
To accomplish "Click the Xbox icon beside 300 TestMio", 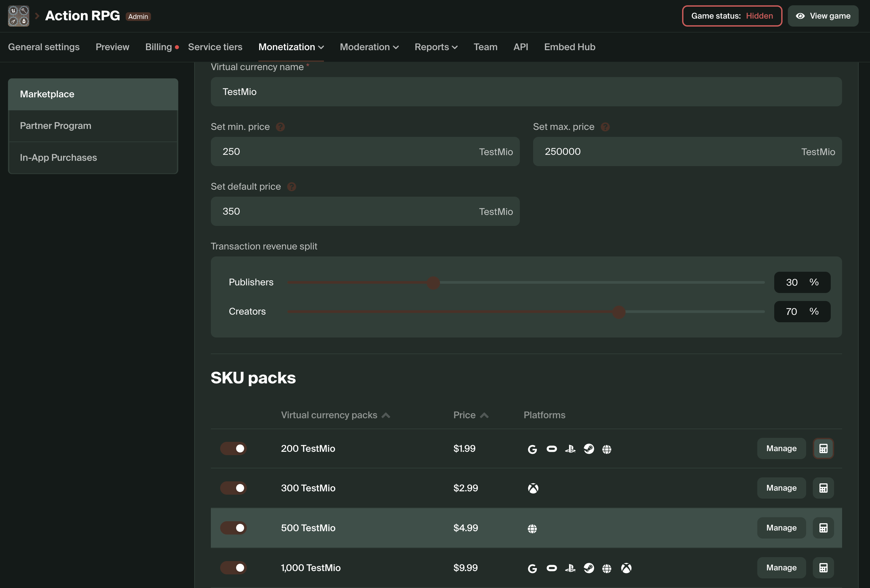I will (533, 488).
